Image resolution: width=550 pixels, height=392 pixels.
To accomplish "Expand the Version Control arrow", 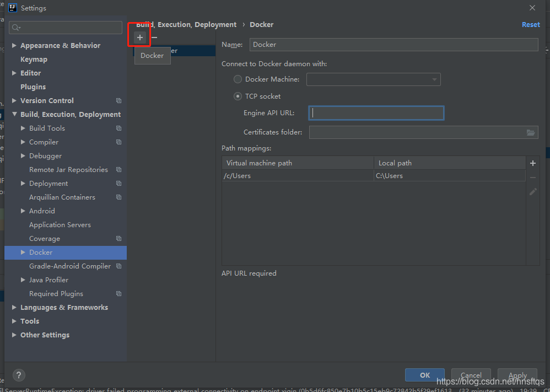I will 14,101.
